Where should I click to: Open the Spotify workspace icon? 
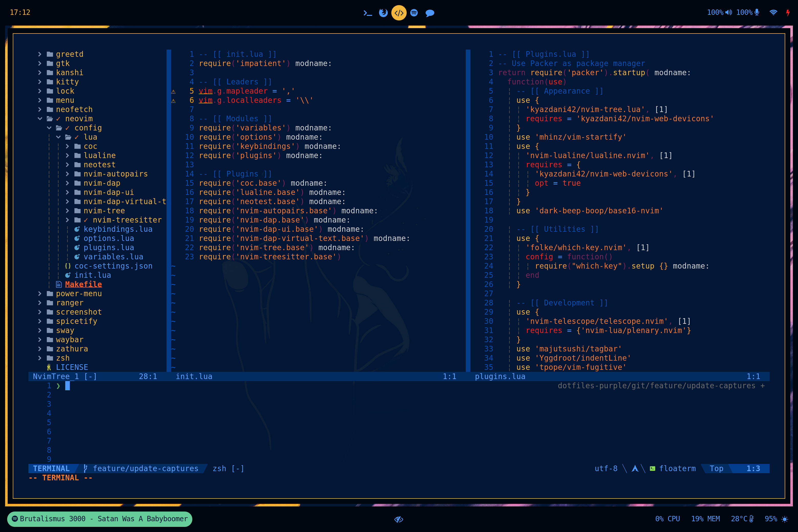coord(414,13)
